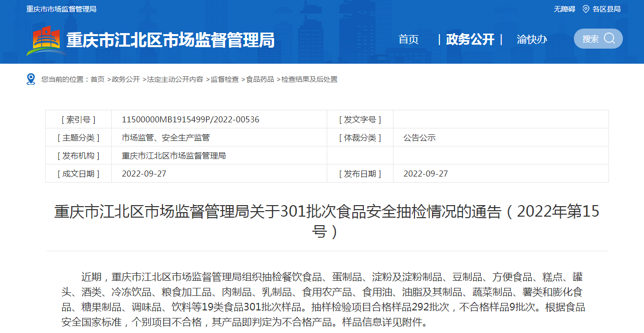Click the announcement headline about 301批次食品安全抽检
The width and height of the screenshot is (644, 333).
coord(327,221)
